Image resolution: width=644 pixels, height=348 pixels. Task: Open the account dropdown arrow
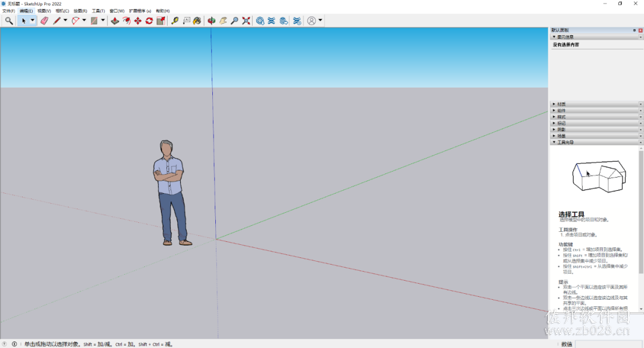[x=320, y=20]
